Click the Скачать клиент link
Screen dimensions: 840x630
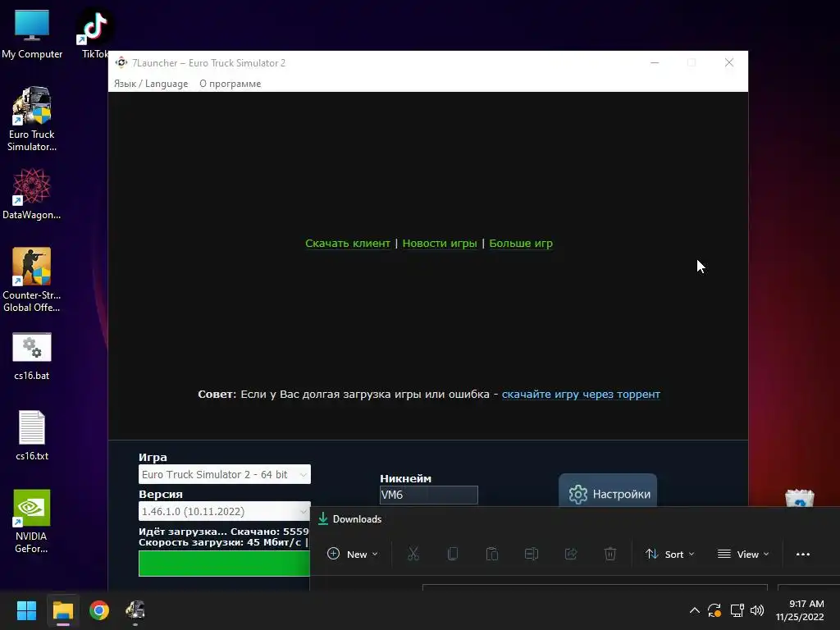click(x=348, y=243)
